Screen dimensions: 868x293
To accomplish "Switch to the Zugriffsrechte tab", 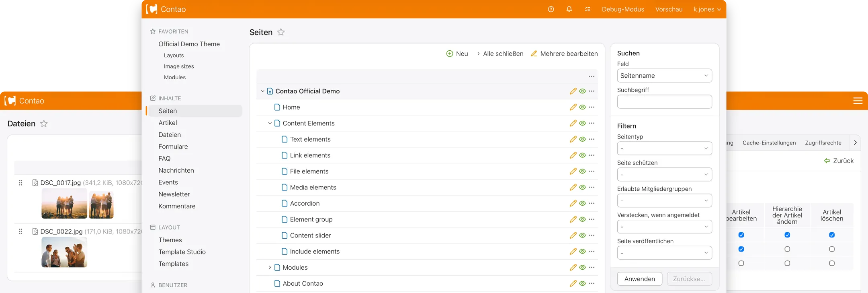I will [x=823, y=143].
